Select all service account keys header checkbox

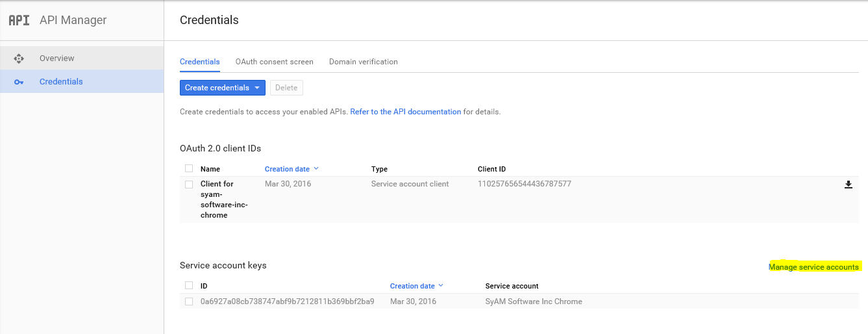point(189,285)
